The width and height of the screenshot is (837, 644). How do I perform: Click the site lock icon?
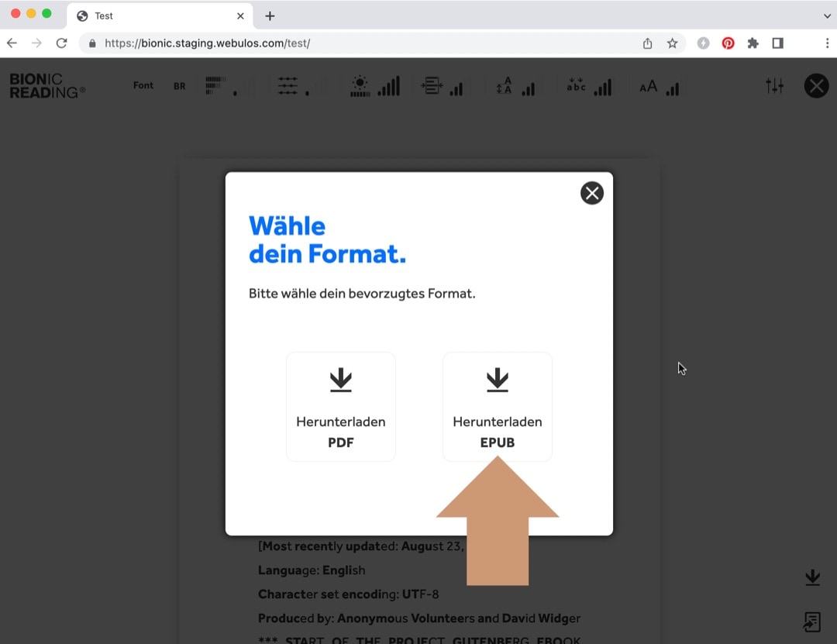click(92, 43)
